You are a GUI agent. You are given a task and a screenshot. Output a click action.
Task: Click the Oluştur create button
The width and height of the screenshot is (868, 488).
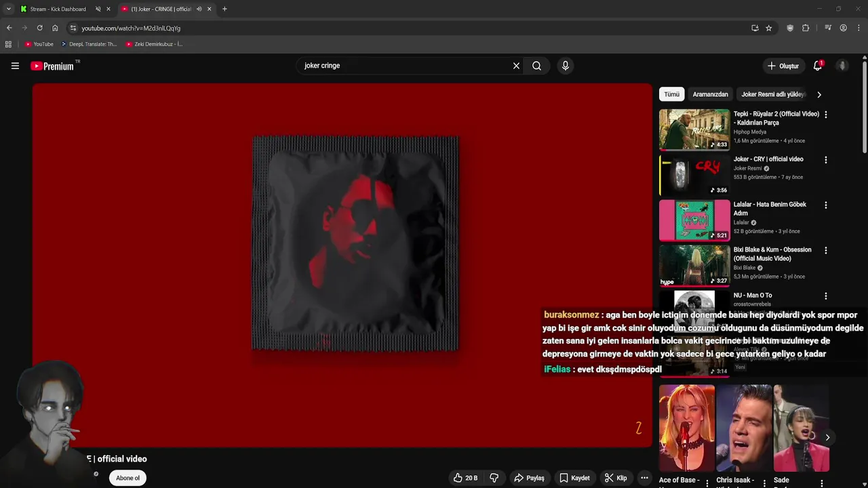coord(783,66)
